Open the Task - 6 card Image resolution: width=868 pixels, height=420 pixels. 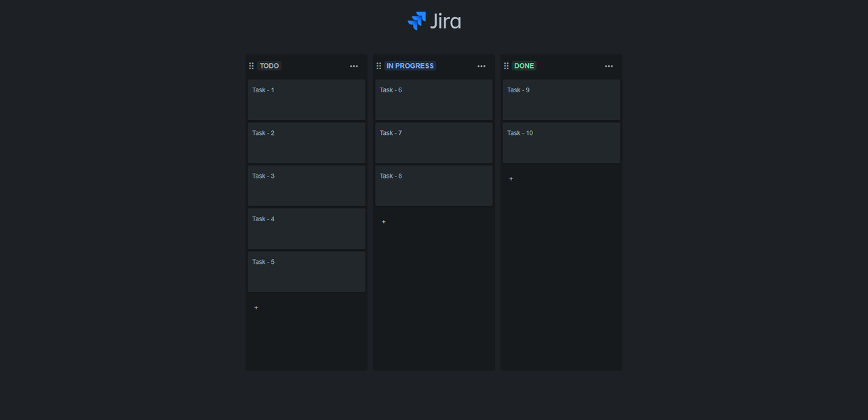(433, 100)
